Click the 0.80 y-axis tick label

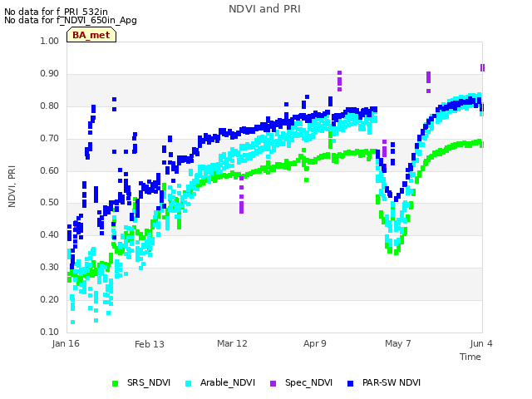50,106
